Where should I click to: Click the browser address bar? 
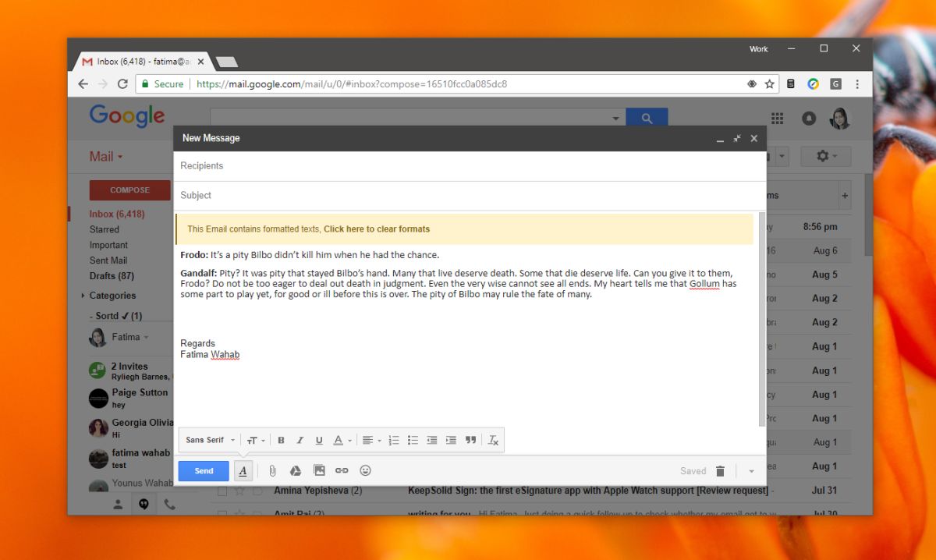coord(457,83)
